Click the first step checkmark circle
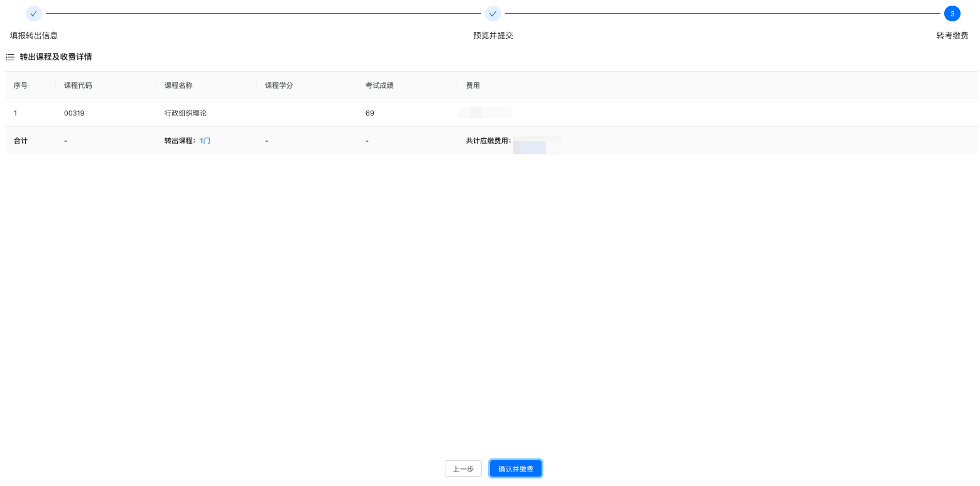 click(x=34, y=13)
